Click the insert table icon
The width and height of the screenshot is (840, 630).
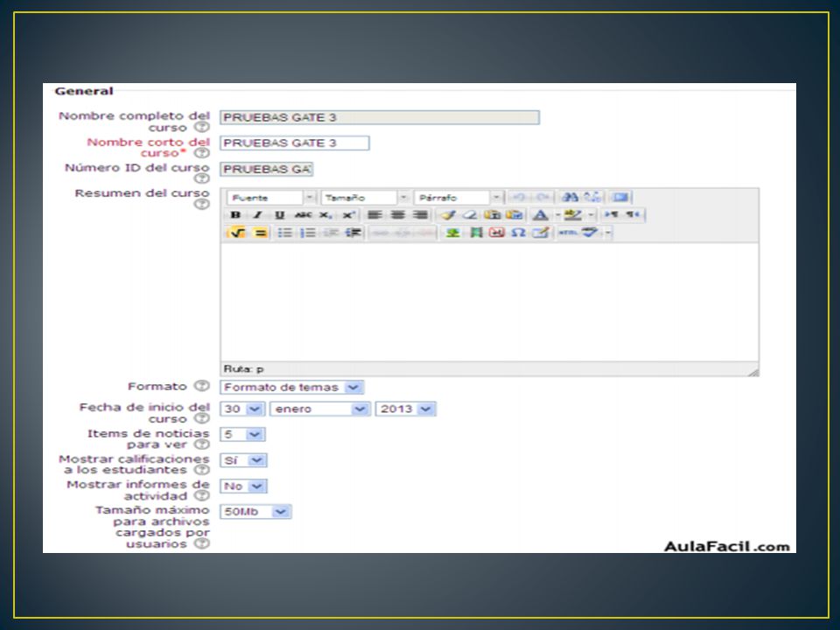coord(541,233)
